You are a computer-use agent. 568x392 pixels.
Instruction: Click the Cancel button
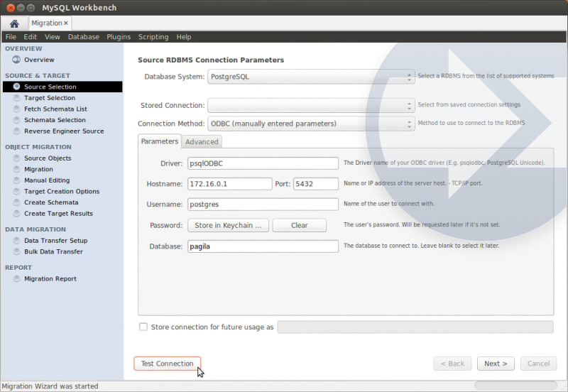(x=538, y=364)
